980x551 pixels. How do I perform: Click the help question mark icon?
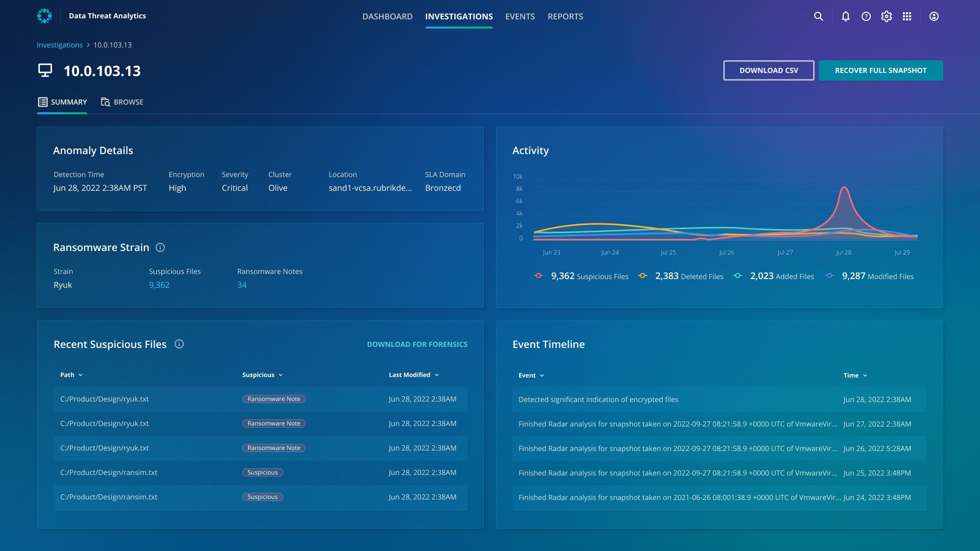[866, 16]
